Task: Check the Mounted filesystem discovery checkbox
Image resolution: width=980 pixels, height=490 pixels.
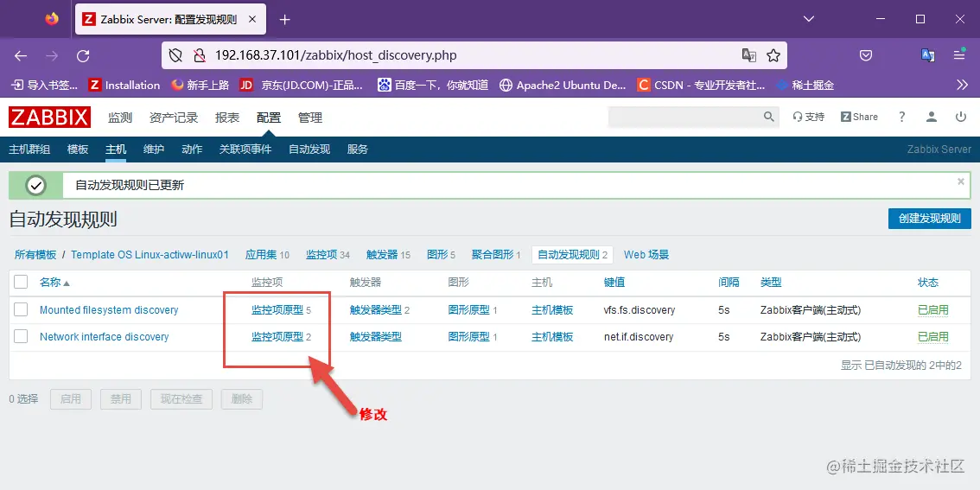Action: 21,309
